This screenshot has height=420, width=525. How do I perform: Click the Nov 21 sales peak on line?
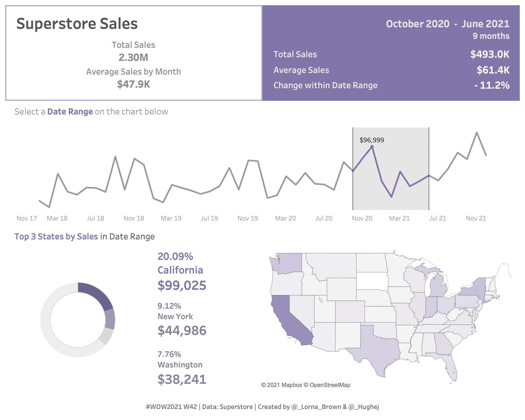point(477,133)
